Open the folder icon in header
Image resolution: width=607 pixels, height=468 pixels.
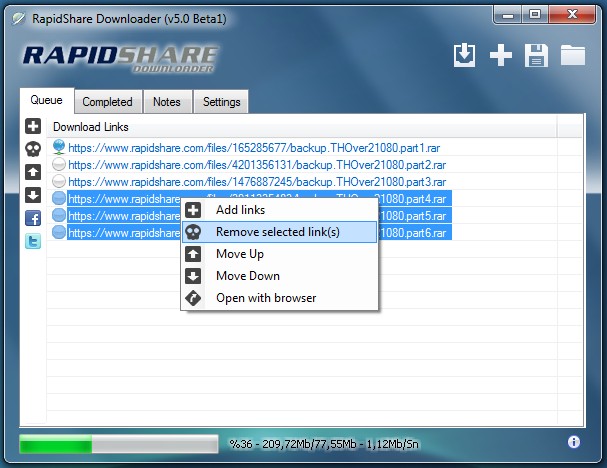pyautogui.click(x=573, y=56)
